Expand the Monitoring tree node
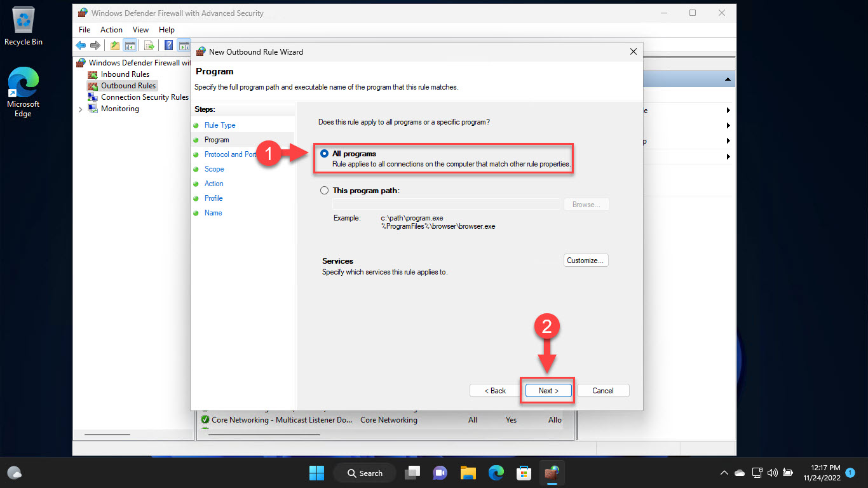 (81, 109)
